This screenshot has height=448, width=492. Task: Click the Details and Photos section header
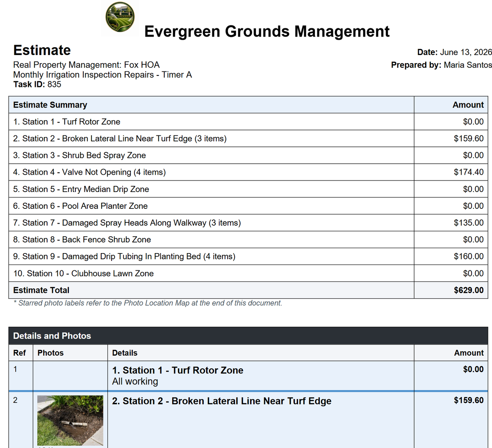(x=248, y=336)
